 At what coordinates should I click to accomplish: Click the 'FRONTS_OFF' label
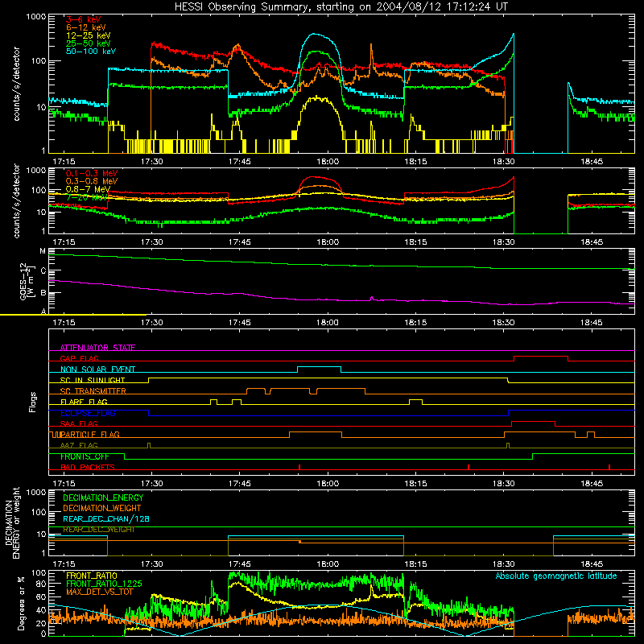tap(85, 456)
